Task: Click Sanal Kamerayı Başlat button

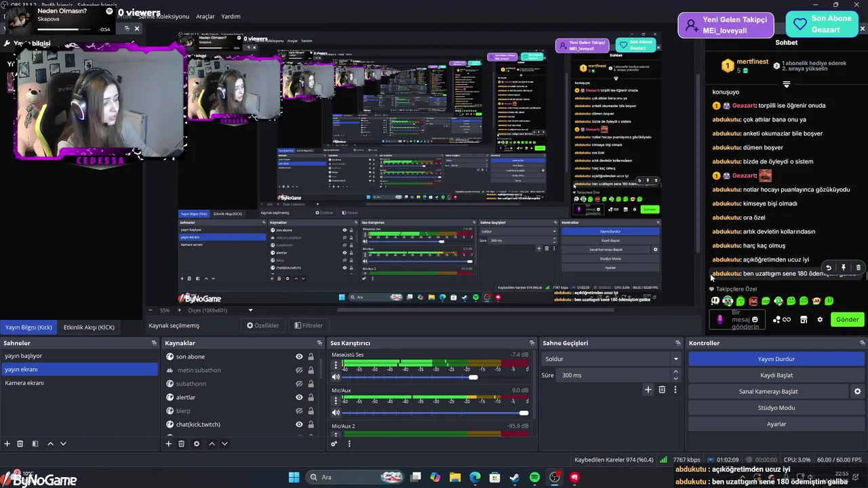Action: click(768, 391)
